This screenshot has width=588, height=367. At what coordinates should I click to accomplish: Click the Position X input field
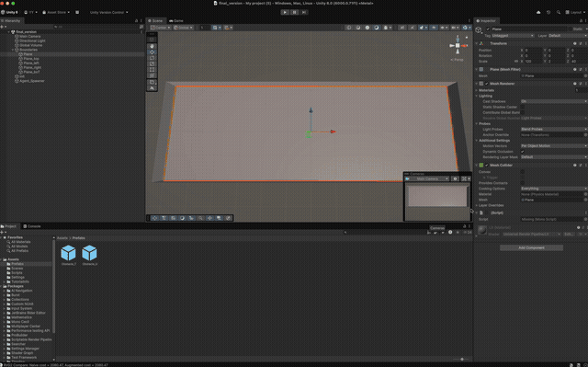coord(533,50)
